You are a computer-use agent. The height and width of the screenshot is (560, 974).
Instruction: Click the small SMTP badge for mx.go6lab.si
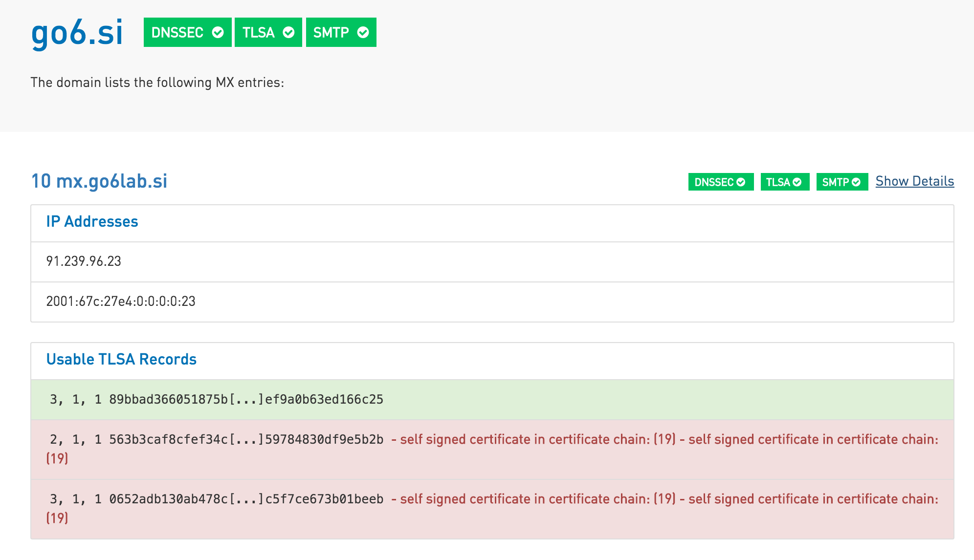842,182
